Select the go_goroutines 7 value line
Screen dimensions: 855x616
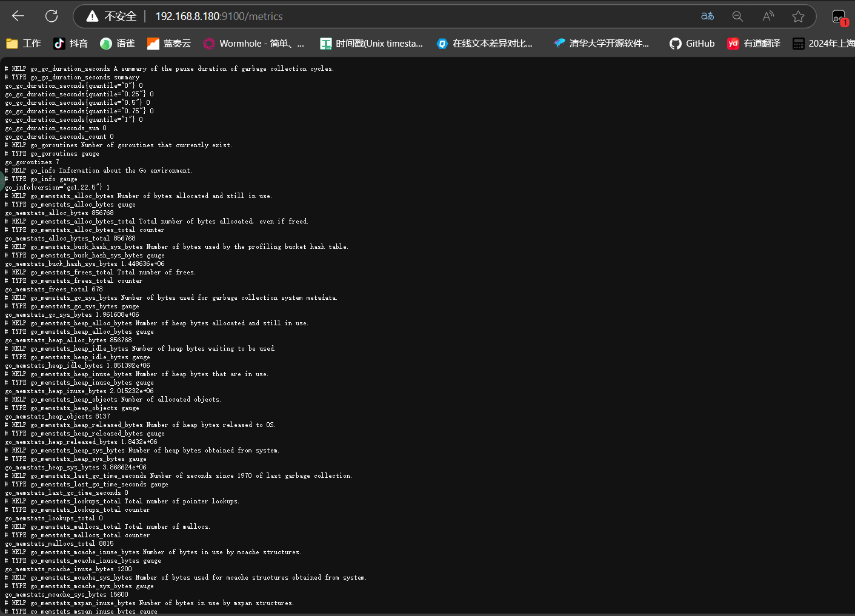(32, 162)
